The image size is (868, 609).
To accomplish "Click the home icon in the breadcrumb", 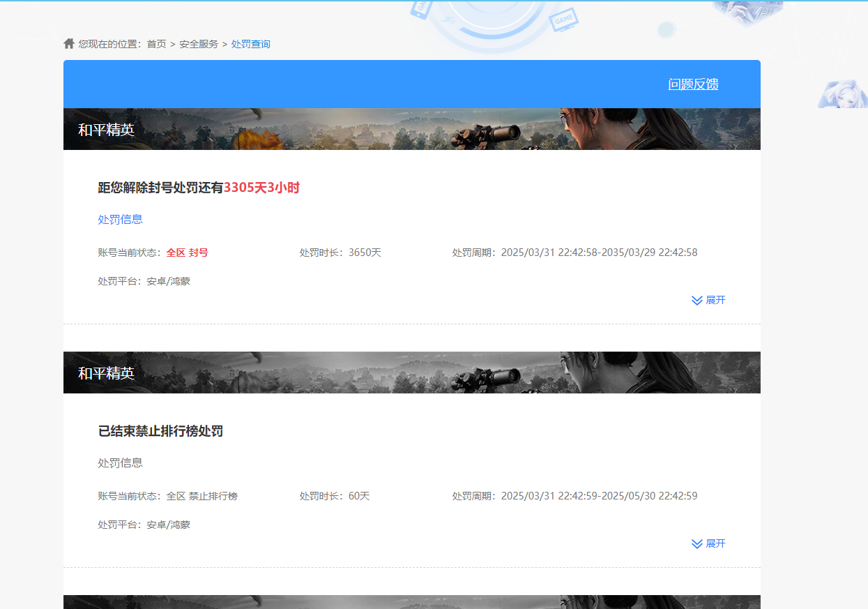I will (68, 43).
